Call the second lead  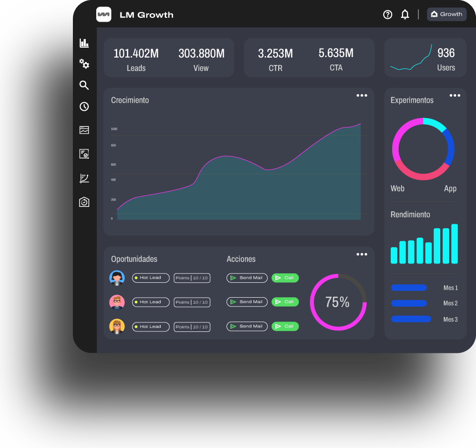(x=285, y=302)
